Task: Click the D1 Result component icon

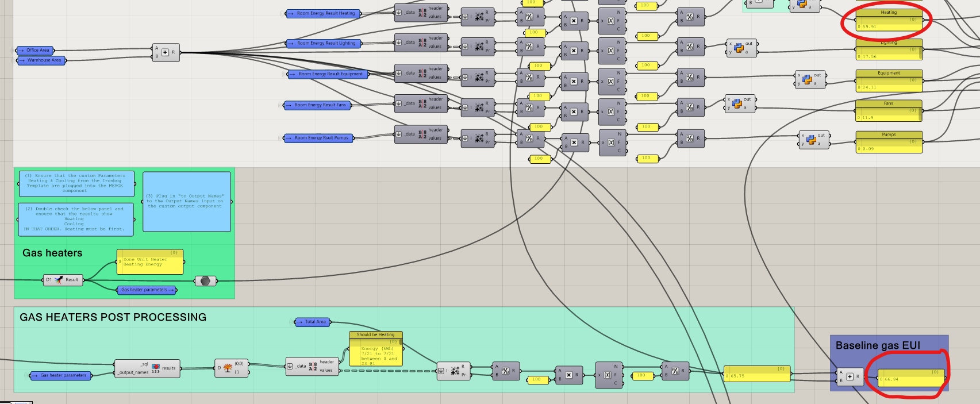Action: (59, 280)
